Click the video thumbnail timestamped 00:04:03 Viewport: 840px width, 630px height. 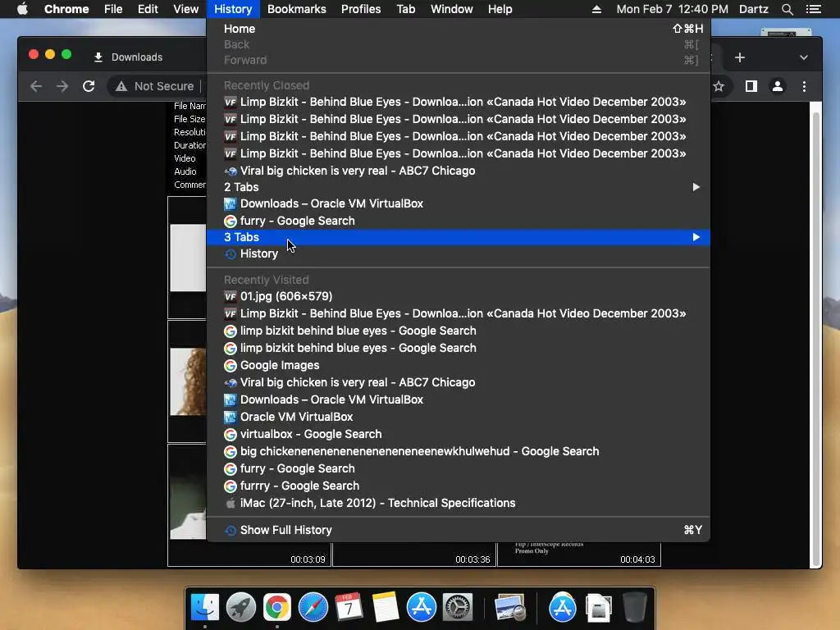click(579, 554)
